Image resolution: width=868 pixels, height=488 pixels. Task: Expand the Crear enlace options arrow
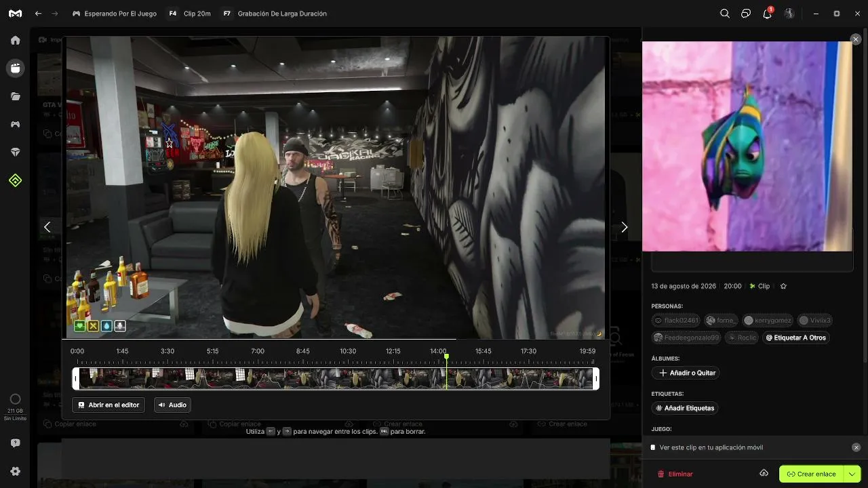(x=852, y=474)
